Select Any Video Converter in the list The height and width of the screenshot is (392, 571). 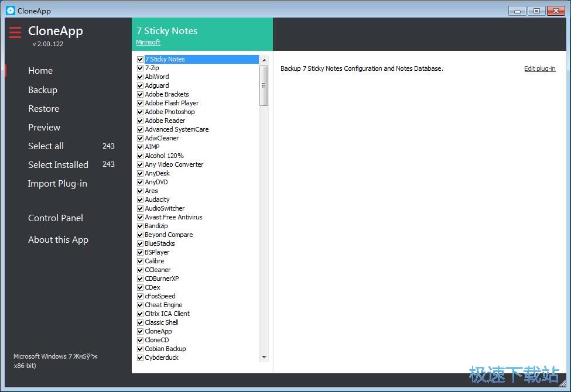(174, 164)
